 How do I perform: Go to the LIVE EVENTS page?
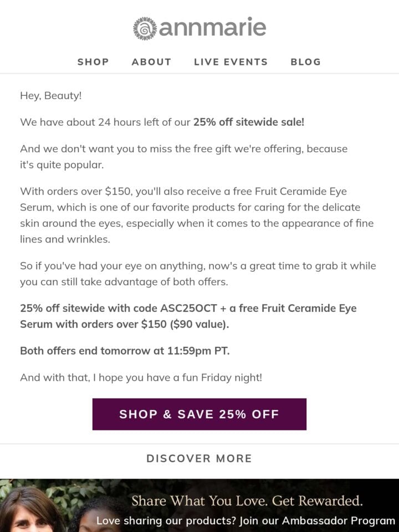point(231,62)
